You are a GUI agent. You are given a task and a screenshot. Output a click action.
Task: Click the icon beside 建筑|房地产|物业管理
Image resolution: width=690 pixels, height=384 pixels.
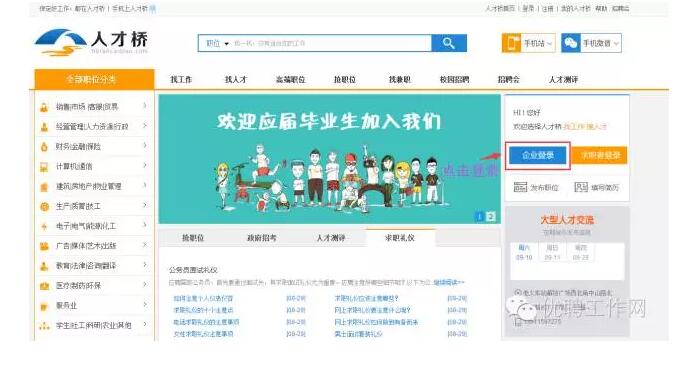[x=44, y=187]
